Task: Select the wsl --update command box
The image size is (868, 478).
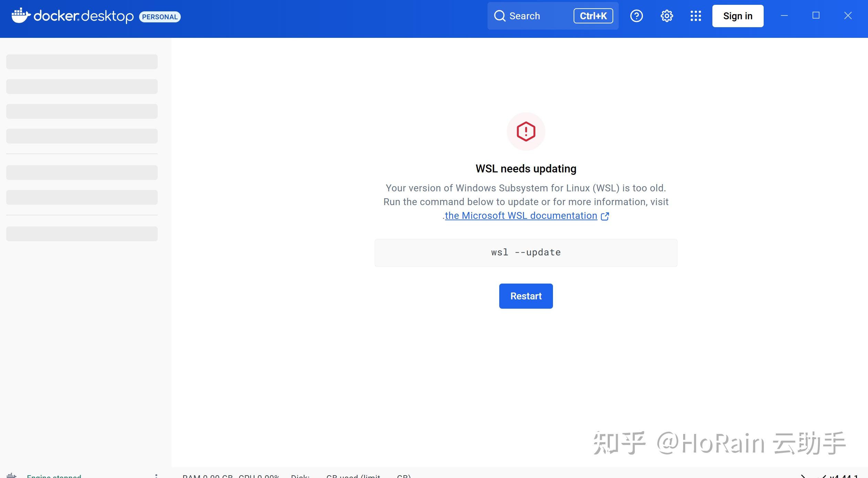Action: click(525, 252)
